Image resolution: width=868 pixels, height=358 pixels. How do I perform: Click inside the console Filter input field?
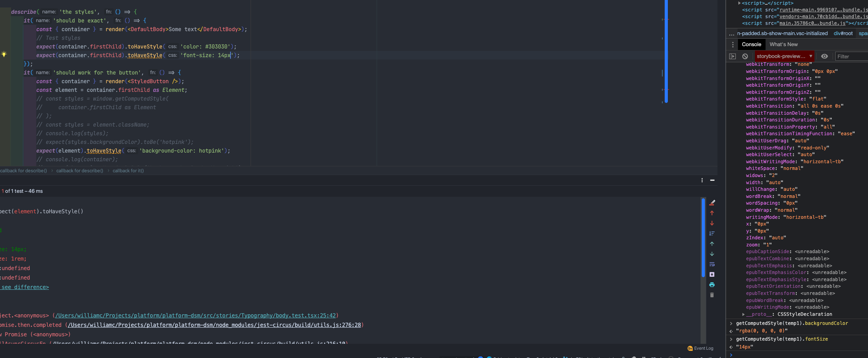point(851,56)
